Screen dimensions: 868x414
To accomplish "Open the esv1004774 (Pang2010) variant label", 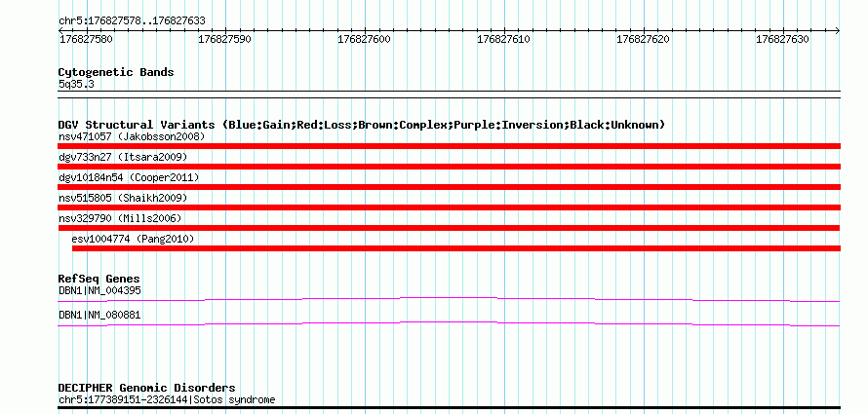I will tap(134, 239).
